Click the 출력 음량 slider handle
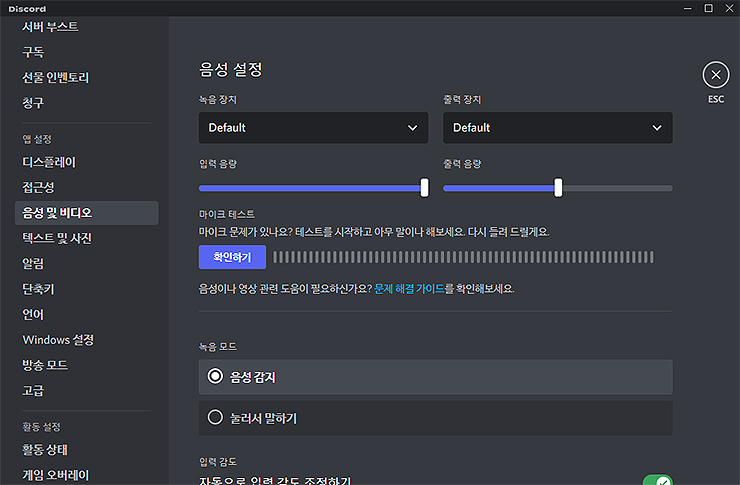 pyautogui.click(x=558, y=187)
